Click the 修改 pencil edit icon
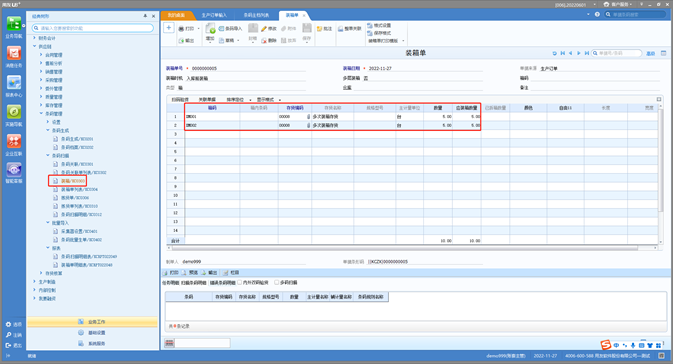 pos(264,28)
